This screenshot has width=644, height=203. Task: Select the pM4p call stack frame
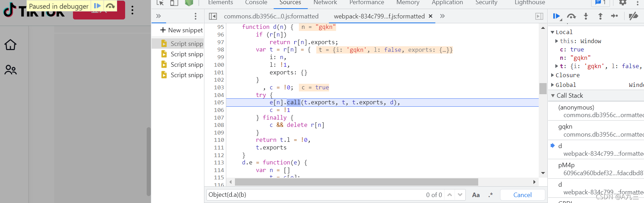point(596,169)
